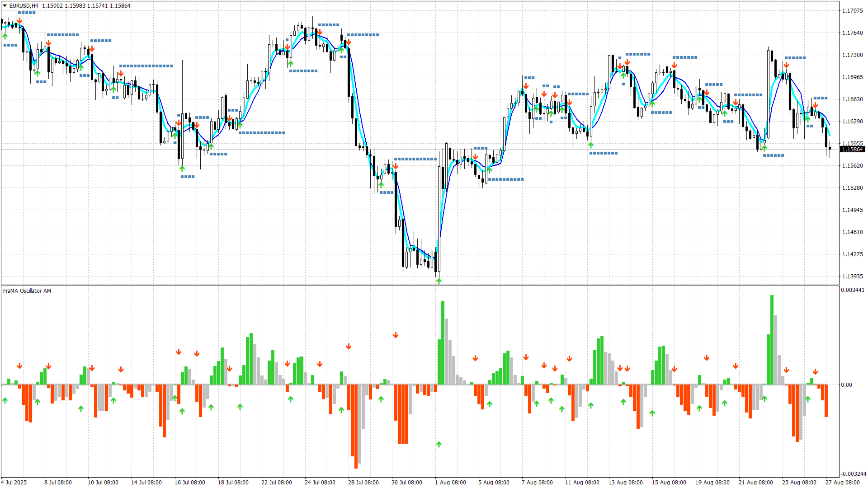
Task: Click the 8 Jul 08:00 time label
Action: 58,483
